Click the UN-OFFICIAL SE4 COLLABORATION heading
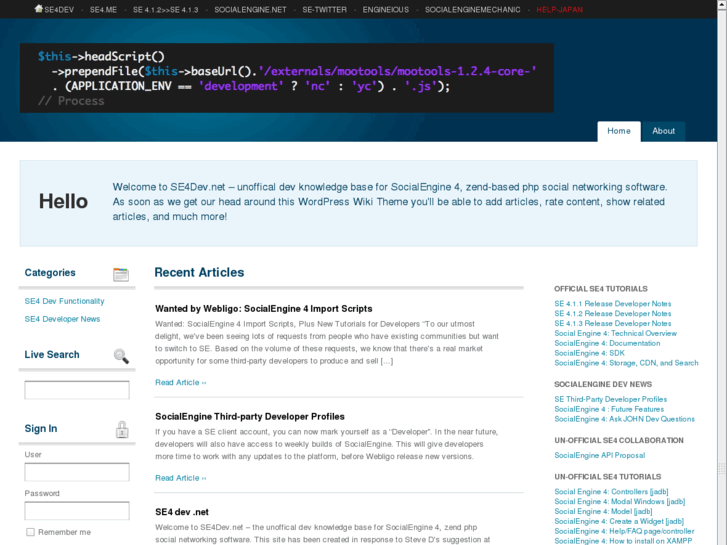The height and width of the screenshot is (545, 727). pyautogui.click(x=619, y=440)
